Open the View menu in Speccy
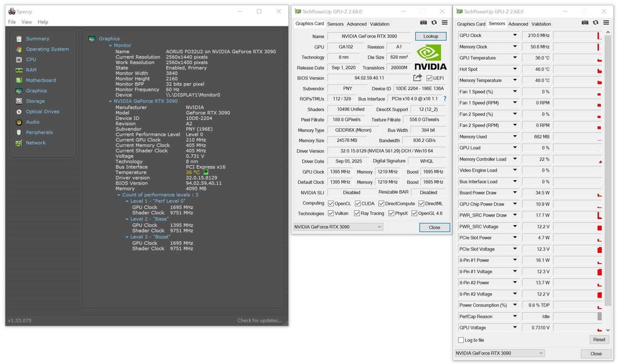The width and height of the screenshot is (617, 364). coord(27,22)
